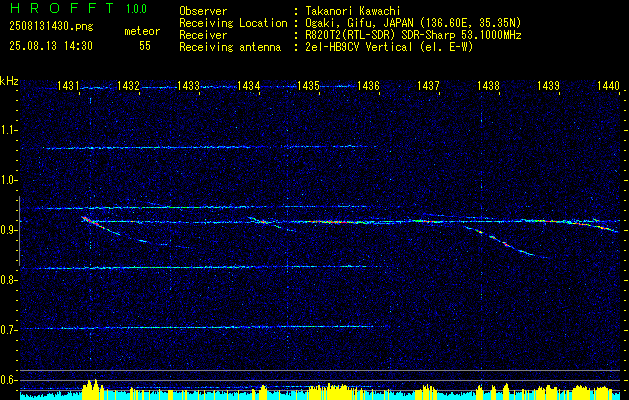This screenshot has width=629, height=400.
Task: Click the meteor label
Action: (x=142, y=31)
